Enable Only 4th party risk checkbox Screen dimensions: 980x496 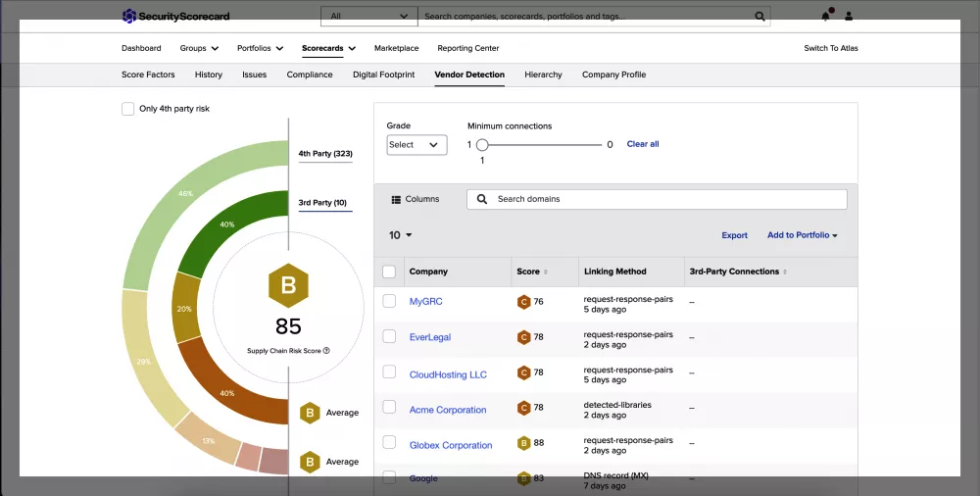coord(128,109)
